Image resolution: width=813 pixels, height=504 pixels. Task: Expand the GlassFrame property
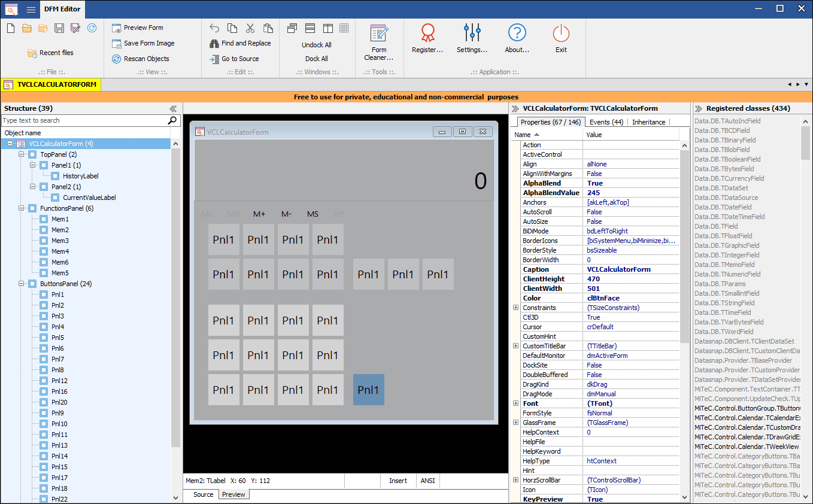516,423
